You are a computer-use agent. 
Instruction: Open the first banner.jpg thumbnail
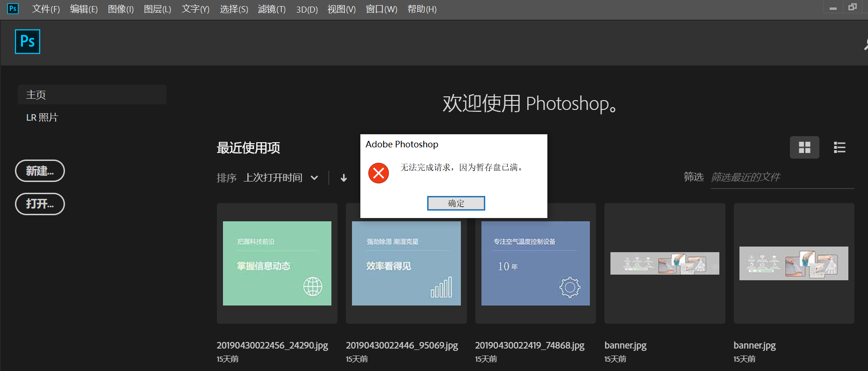665,263
